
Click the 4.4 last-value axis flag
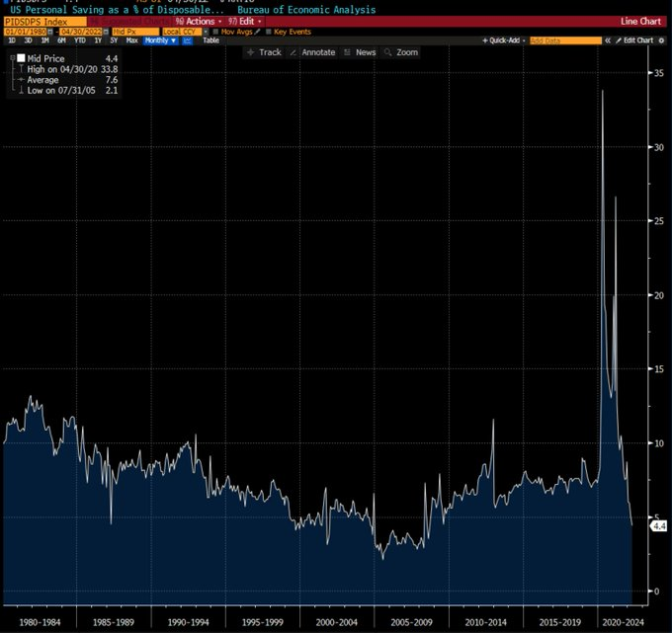pos(659,526)
